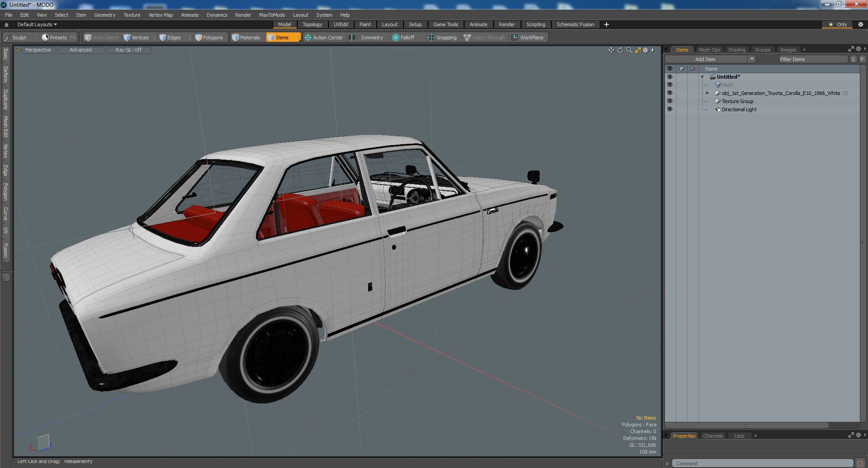The width and height of the screenshot is (868, 468).
Task: Switch to the UVEdit layout tab
Action: (x=341, y=24)
